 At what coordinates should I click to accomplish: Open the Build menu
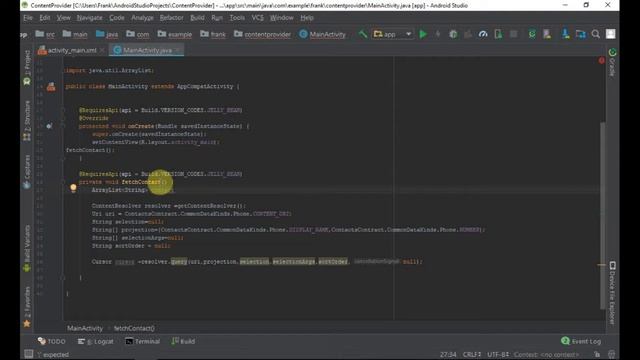(197, 18)
